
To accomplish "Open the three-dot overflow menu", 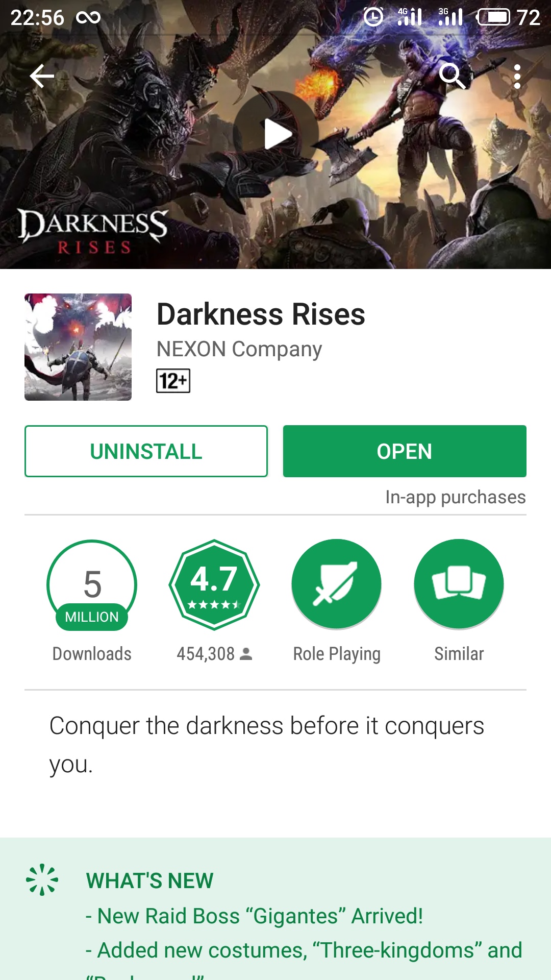I will pos(517,77).
